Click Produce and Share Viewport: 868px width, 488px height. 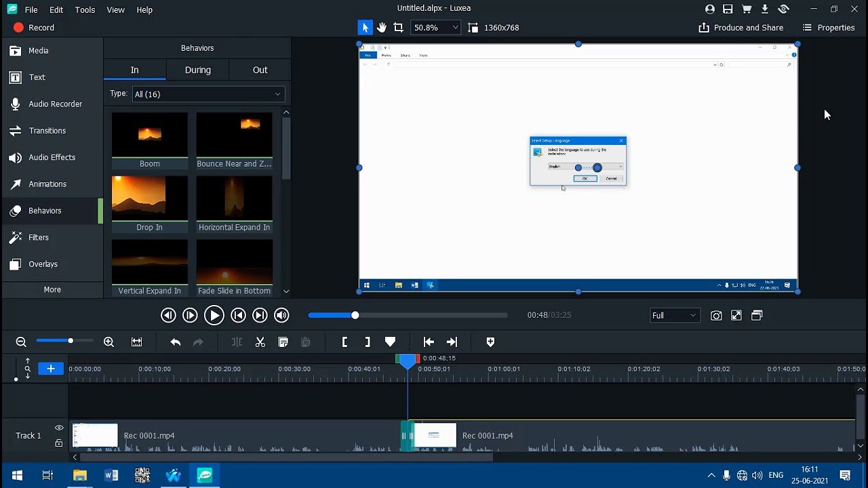click(741, 27)
